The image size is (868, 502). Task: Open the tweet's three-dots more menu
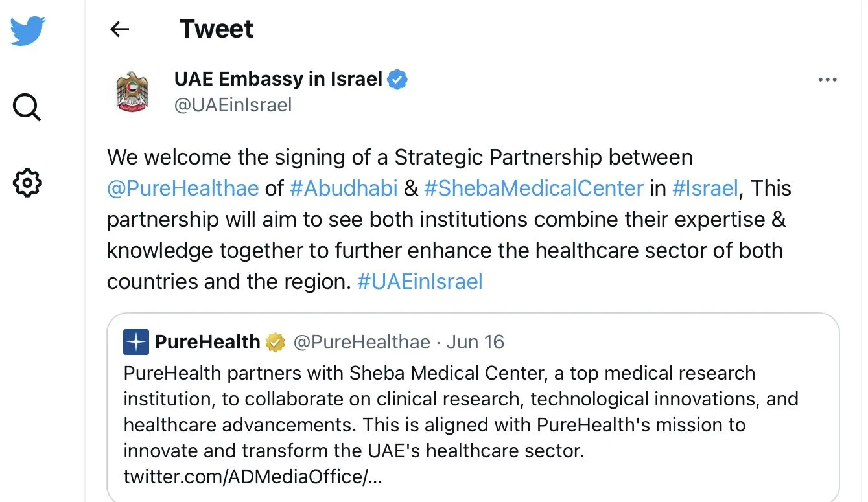click(x=827, y=80)
